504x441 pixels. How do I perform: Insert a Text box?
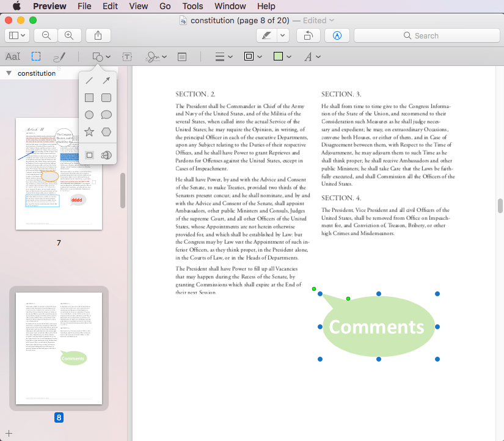(126, 56)
